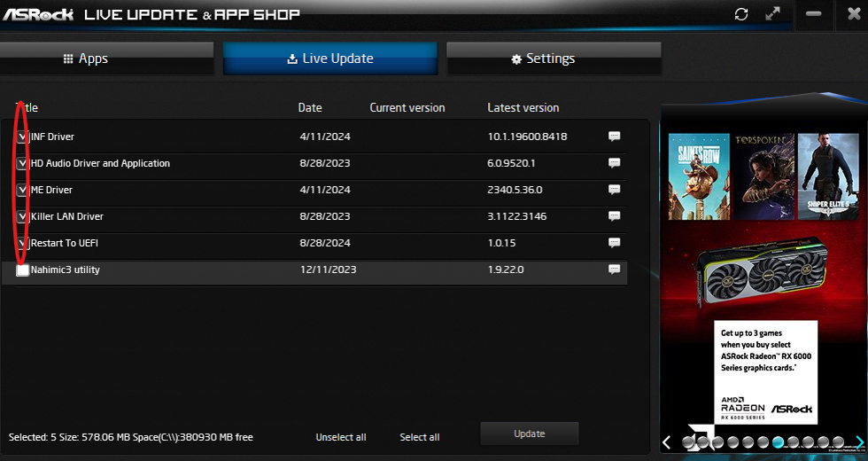Select the HD Audio Driver and Application title
The image size is (868, 461).
pos(100,163)
